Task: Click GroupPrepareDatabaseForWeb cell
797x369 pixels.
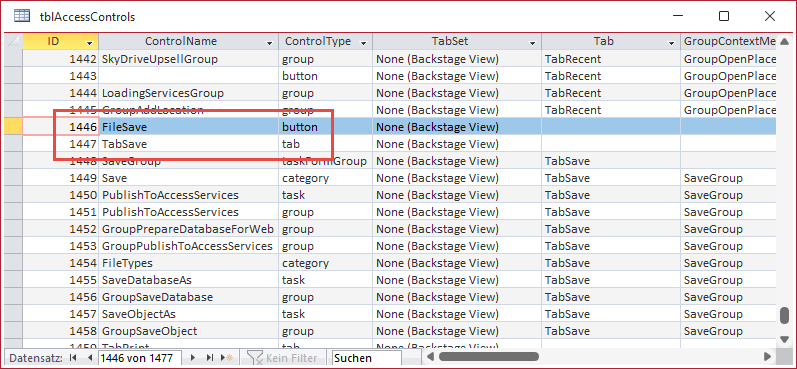Action: (189, 229)
